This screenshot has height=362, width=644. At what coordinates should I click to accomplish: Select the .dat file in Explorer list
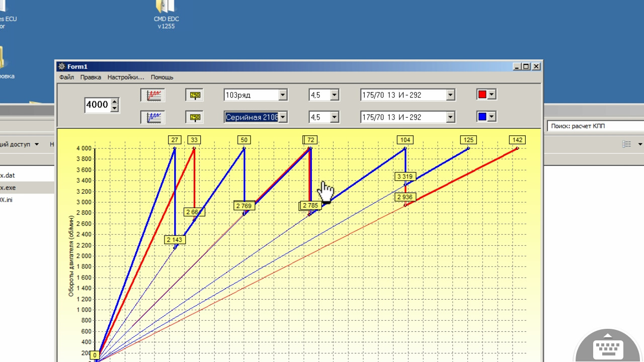27,175
